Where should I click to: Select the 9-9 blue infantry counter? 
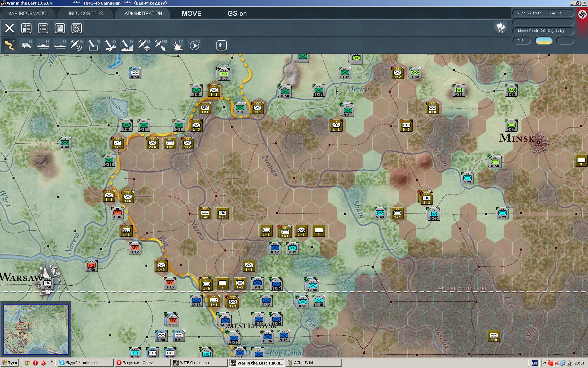[x=258, y=283]
